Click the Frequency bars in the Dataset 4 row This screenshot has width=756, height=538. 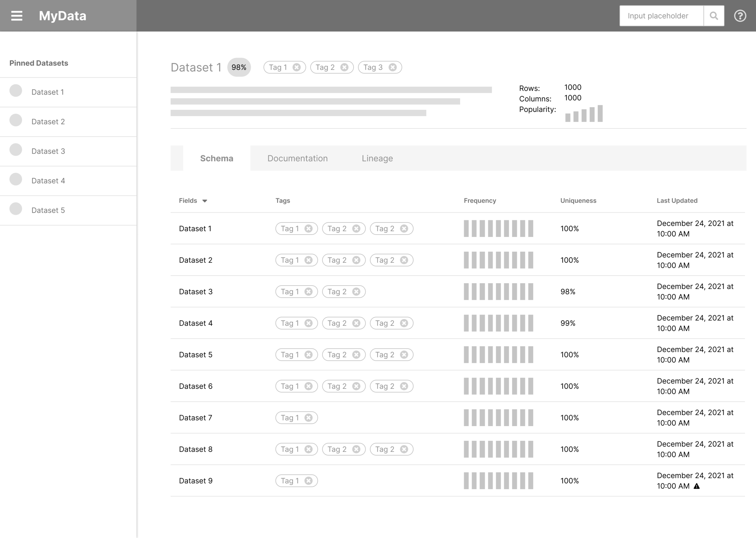(498, 323)
